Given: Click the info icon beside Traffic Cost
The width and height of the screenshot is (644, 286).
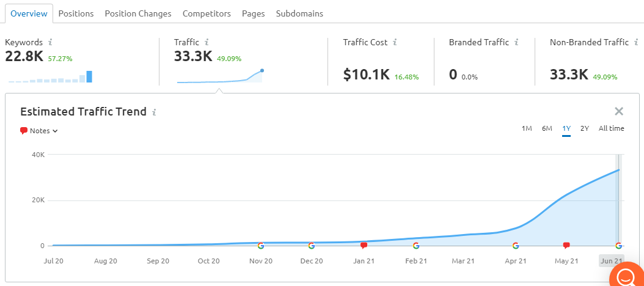Looking at the screenshot, I should coord(395,42).
